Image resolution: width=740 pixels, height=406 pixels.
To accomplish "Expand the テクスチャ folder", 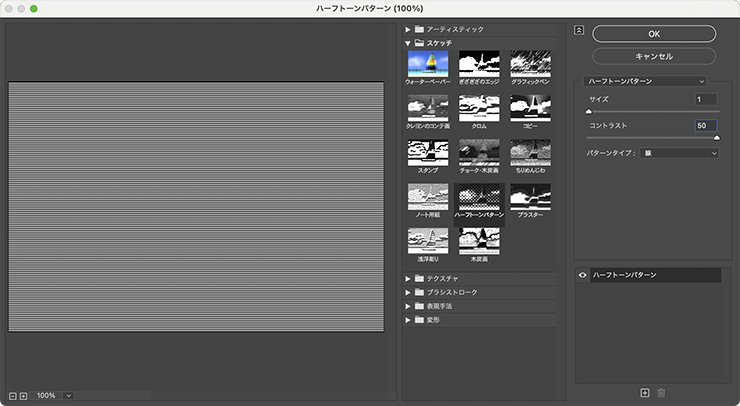I will tap(408, 277).
